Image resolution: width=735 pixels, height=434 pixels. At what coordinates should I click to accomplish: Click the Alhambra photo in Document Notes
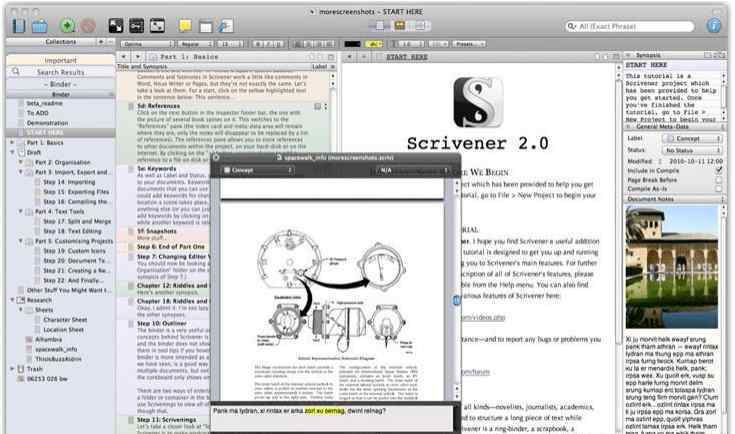[x=671, y=267]
